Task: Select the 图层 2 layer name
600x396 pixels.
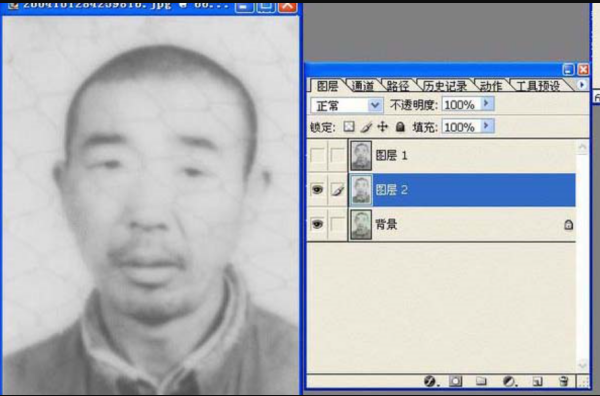Action: pos(391,190)
